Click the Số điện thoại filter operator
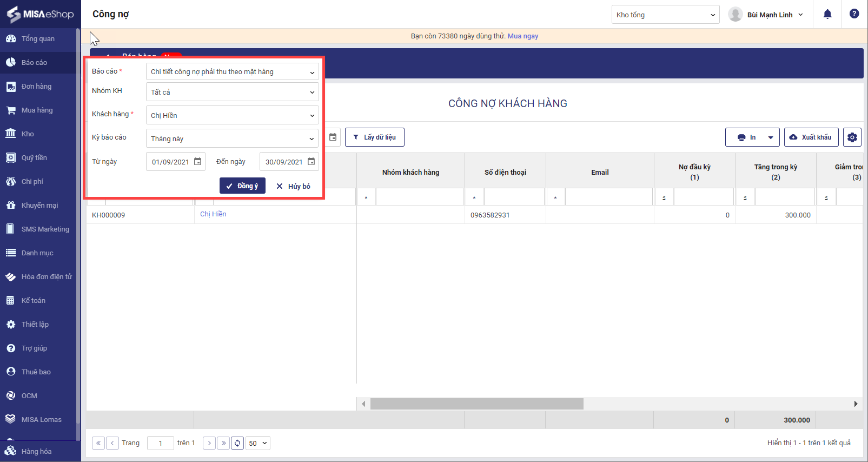This screenshot has width=868, height=462. click(474, 197)
